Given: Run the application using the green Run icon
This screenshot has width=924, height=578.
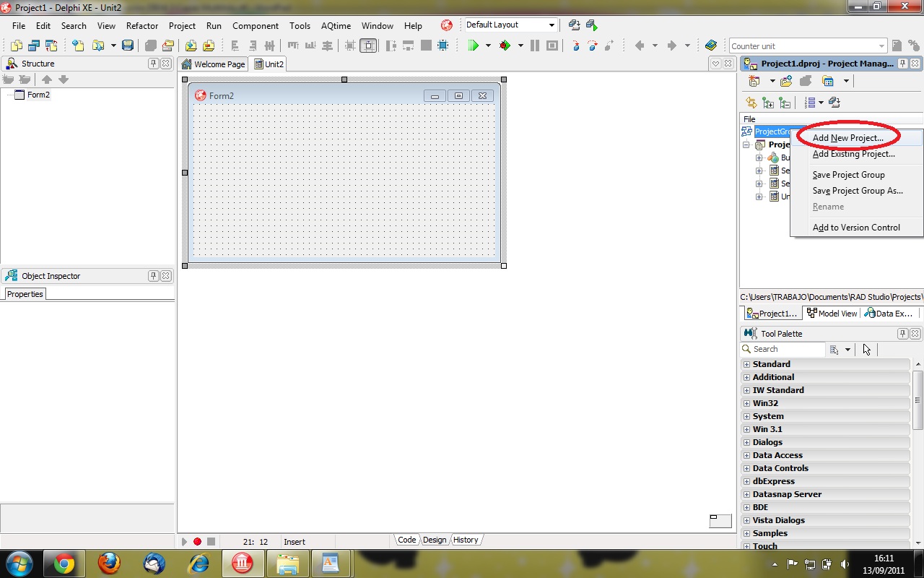Looking at the screenshot, I should click(x=474, y=44).
